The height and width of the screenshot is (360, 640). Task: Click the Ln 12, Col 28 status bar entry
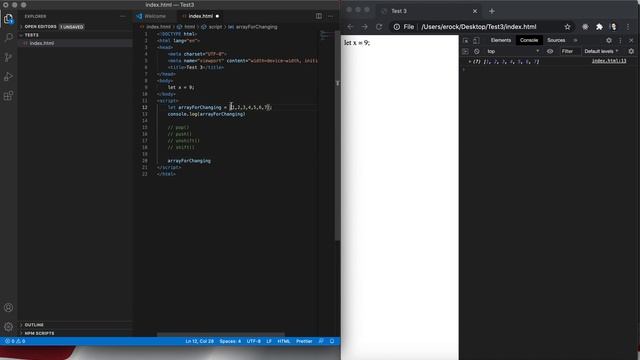(199, 341)
